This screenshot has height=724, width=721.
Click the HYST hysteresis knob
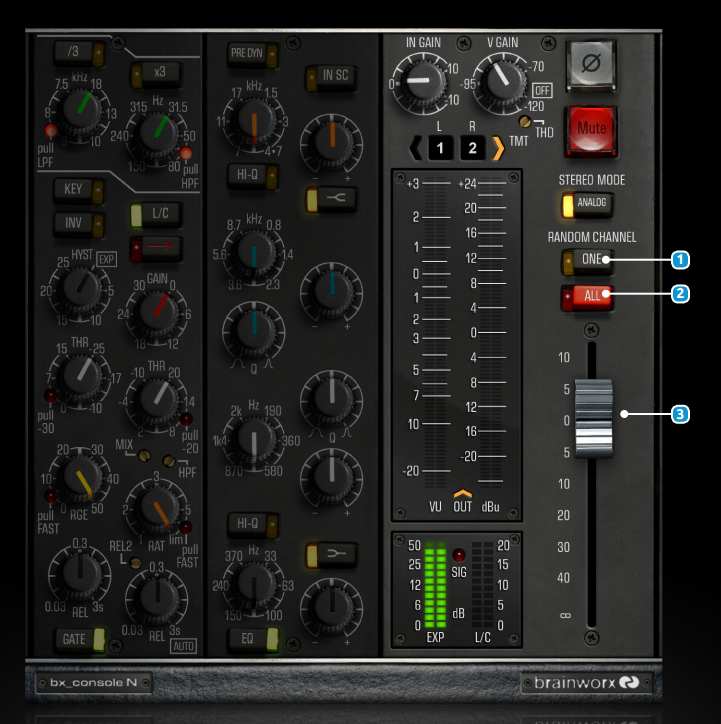(81, 288)
